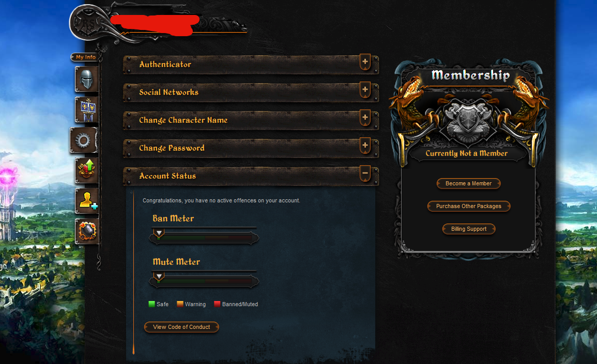Open the banner flags sidebar icon
The height and width of the screenshot is (364, 597).
87,109
